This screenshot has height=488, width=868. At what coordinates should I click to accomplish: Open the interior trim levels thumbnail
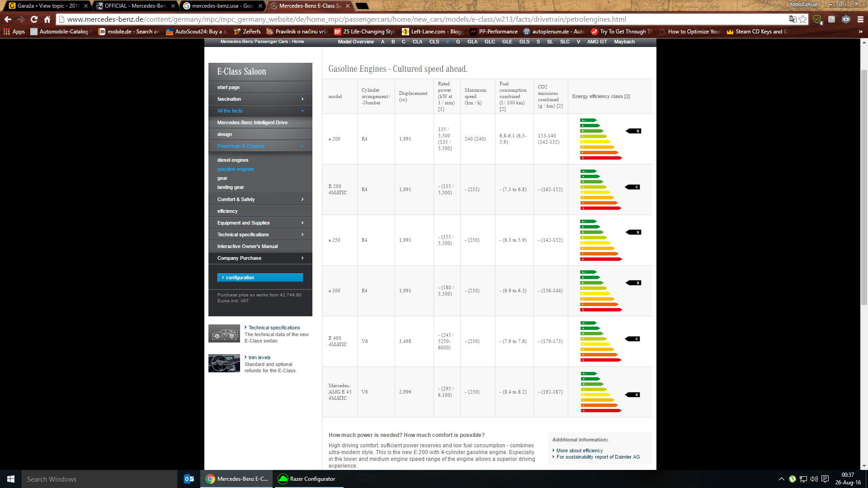tap(224, 363)
